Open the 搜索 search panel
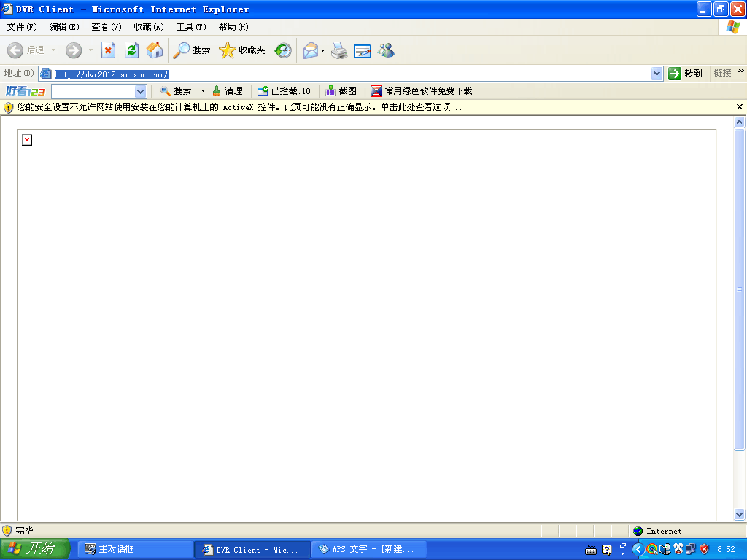 point(192,50)
